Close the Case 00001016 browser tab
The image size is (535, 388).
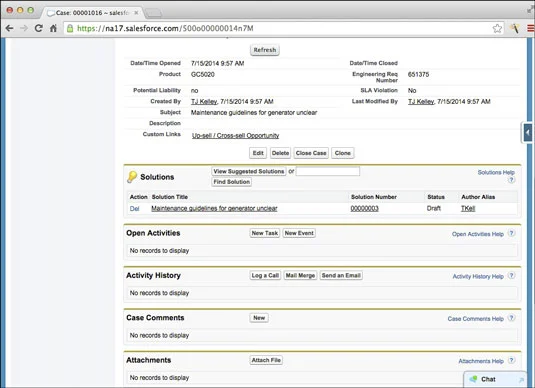click(136, 13)
